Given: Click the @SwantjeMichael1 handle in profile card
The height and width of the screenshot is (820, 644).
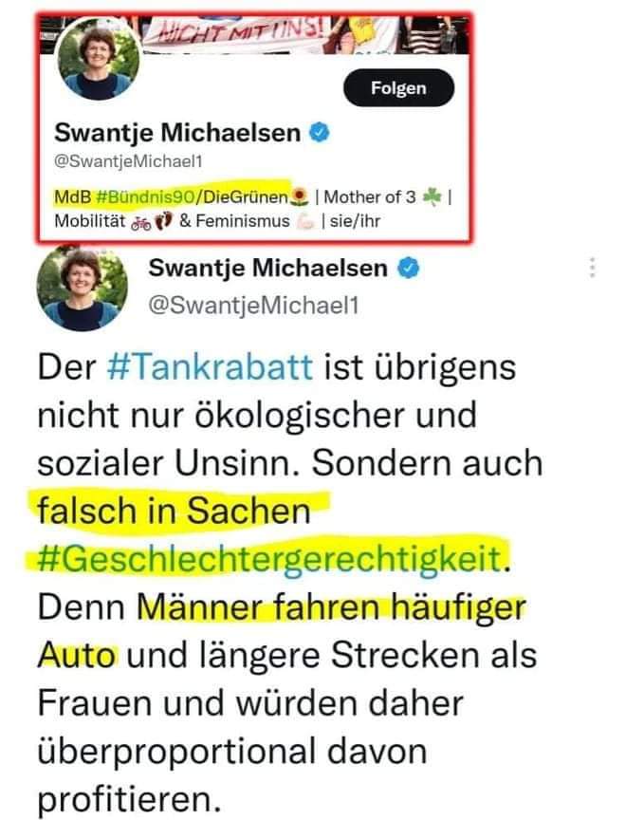Looking at the screenshot, I should (128, 161).
